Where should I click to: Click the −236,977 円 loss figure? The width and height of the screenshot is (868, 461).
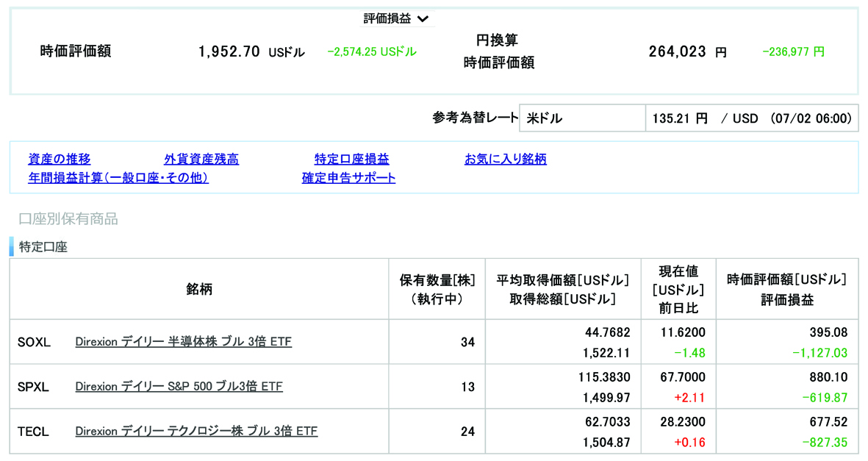(x=793, y=52)
